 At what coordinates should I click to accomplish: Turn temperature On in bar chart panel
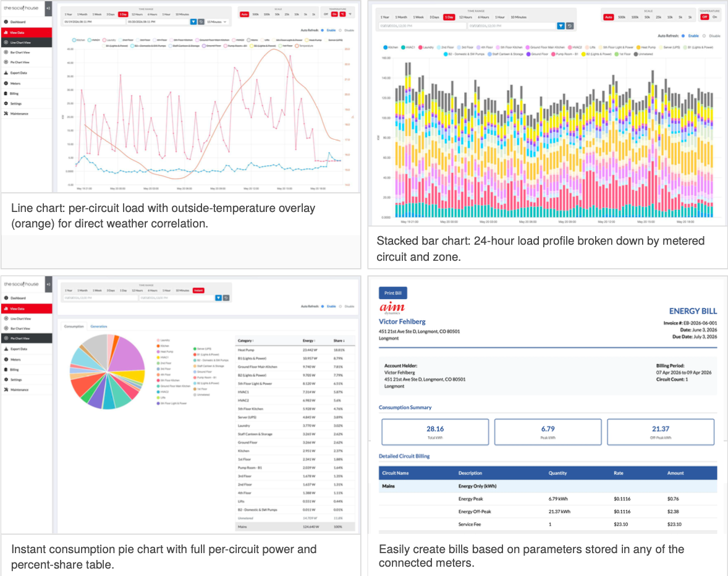(x=714, y=17)
